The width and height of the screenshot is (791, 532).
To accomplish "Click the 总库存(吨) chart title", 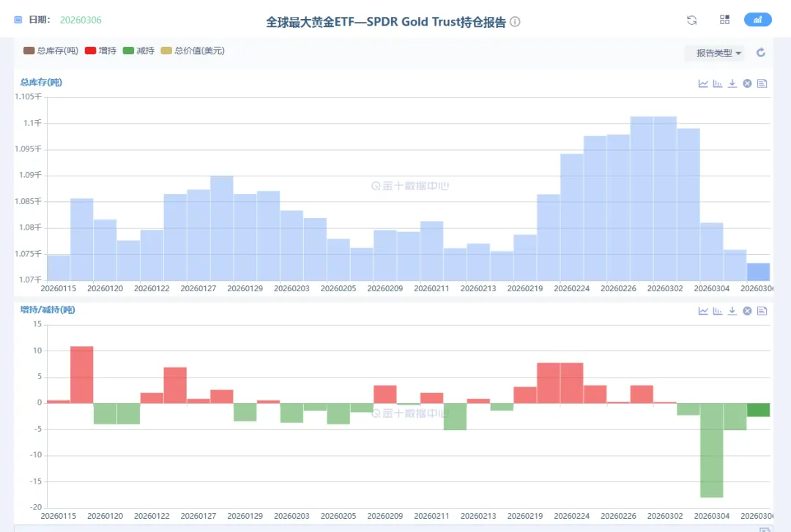I will (41, 82).
